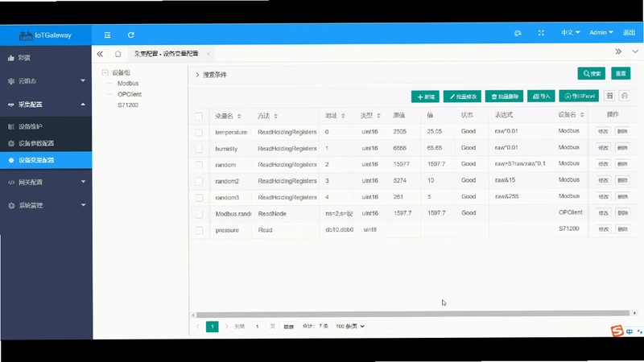The width and height of the screenshot is (644, 362).
Task: Click scrollbar right arrow under table
Action: [634, 313]
